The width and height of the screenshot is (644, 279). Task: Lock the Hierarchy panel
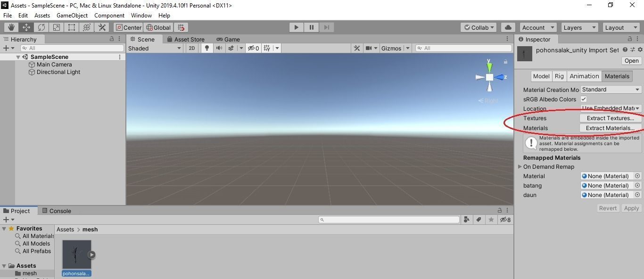pyautogui.click(x=112, y=39)
